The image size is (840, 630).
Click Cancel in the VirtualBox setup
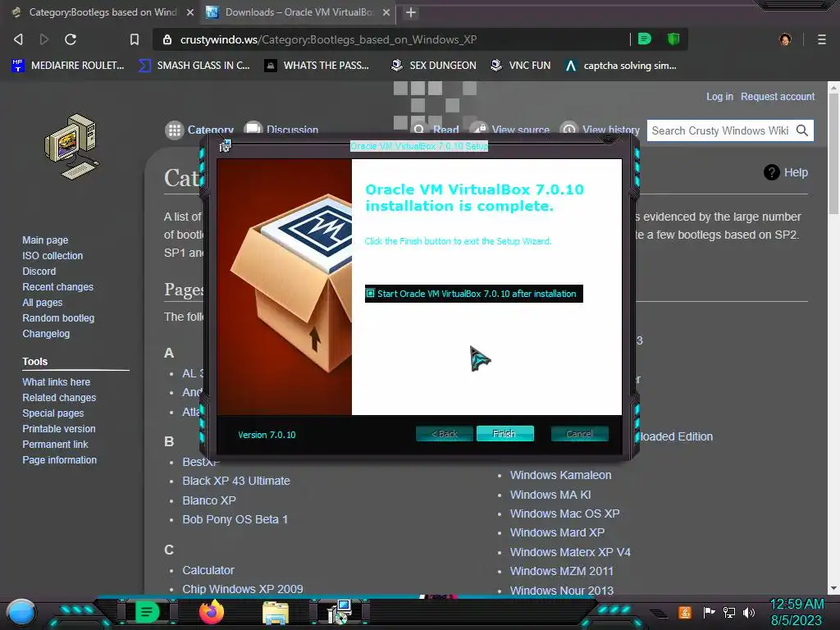pyautogui.click(x=580, y=433)
